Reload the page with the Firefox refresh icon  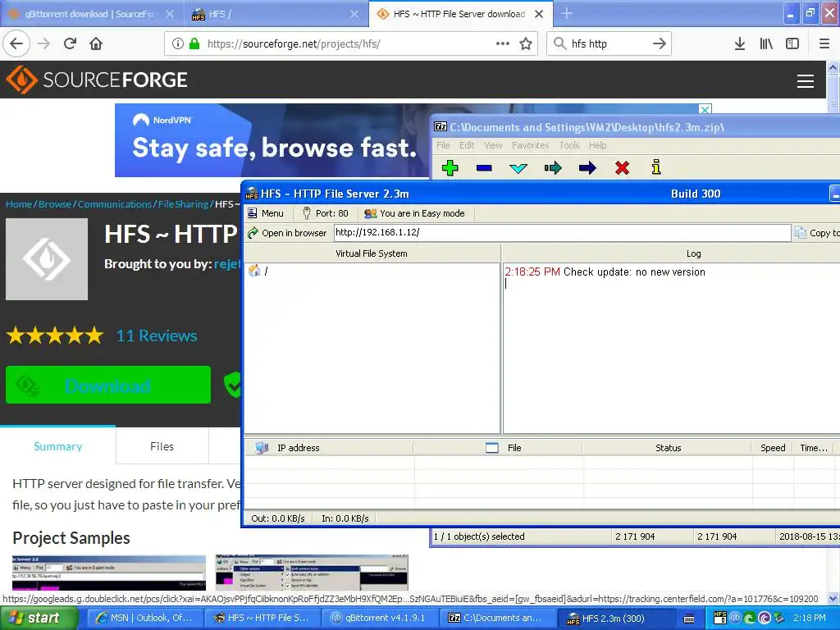click(70, 43)
